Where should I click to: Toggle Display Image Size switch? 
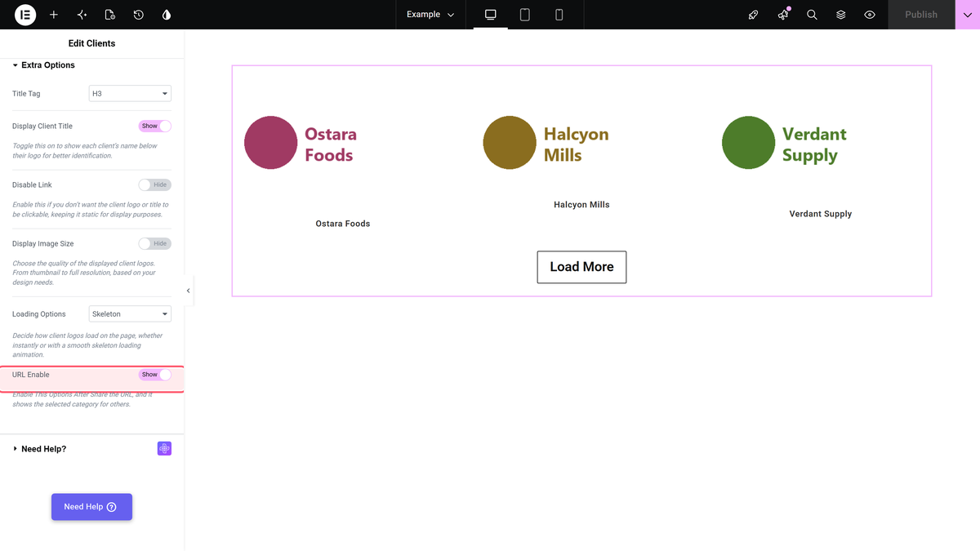[x=155, y=243]
